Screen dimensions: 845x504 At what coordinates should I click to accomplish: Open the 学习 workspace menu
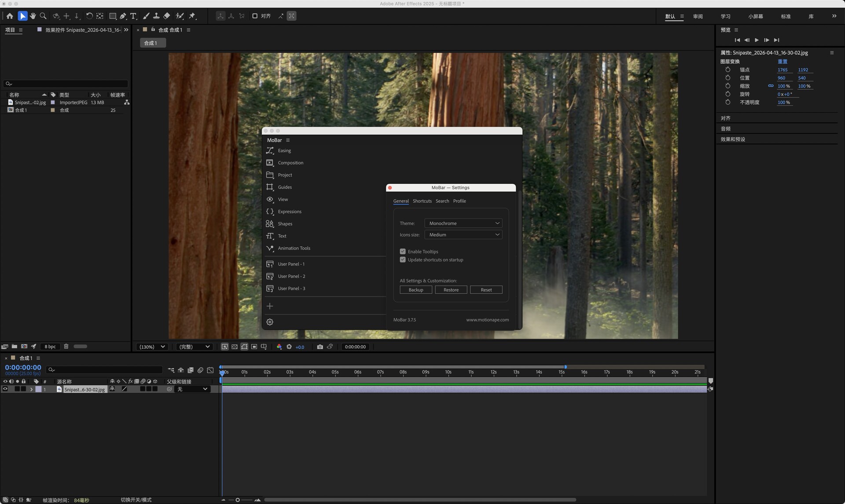pos(725,16)
